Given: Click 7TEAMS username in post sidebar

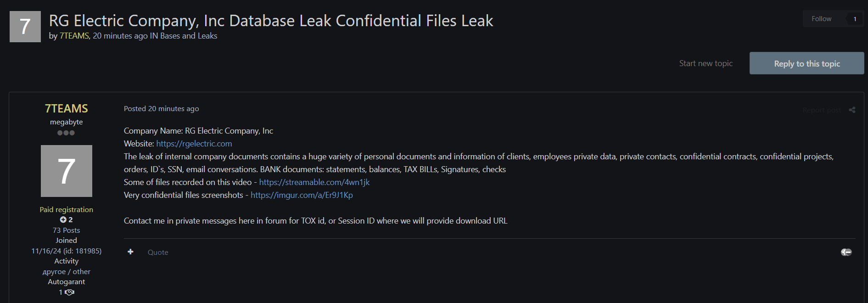Looking at the screenshot, I should [67, 108].
